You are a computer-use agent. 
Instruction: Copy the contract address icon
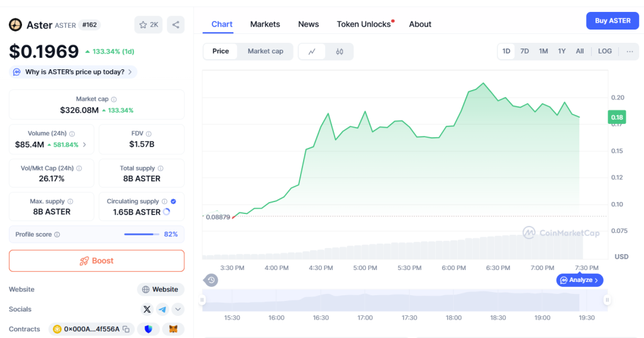[x=126, y=329]
